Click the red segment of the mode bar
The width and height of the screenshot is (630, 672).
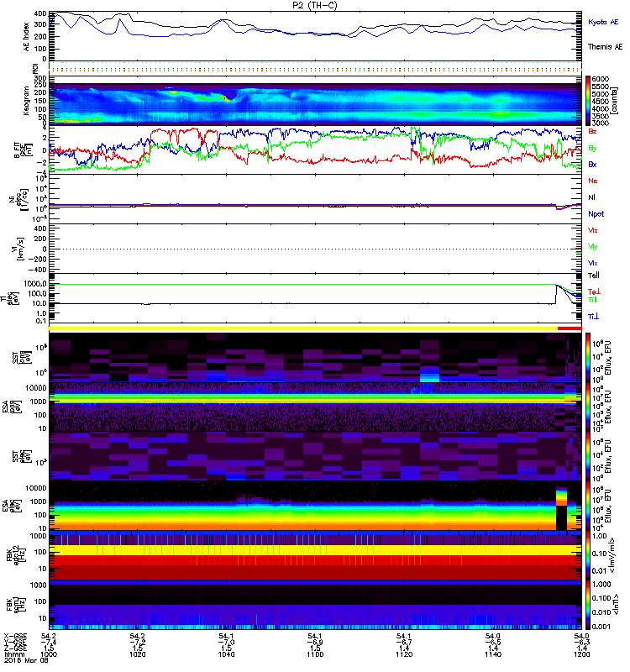570,328
